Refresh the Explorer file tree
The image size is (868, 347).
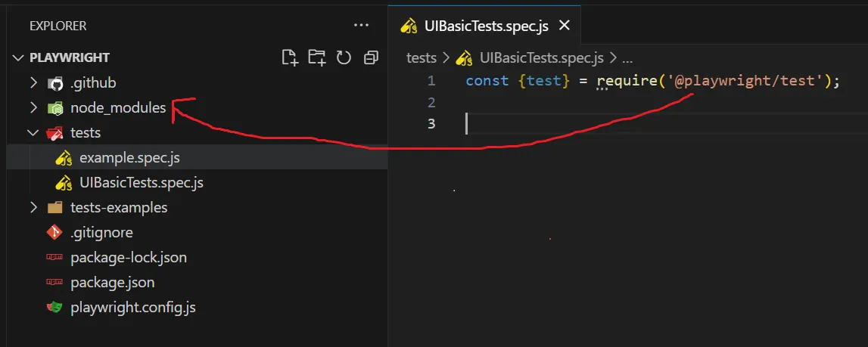click(344, 57)
